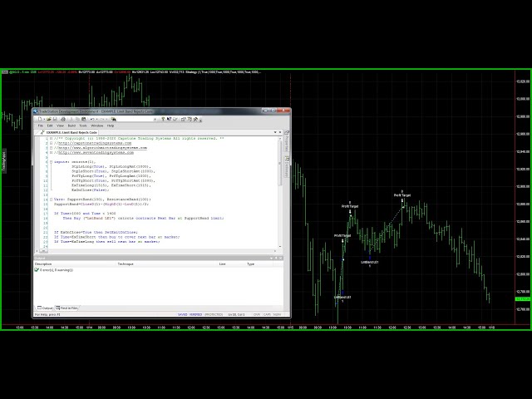
Task: Collapse the copyright comment fold marker
Action: (51, 139)
